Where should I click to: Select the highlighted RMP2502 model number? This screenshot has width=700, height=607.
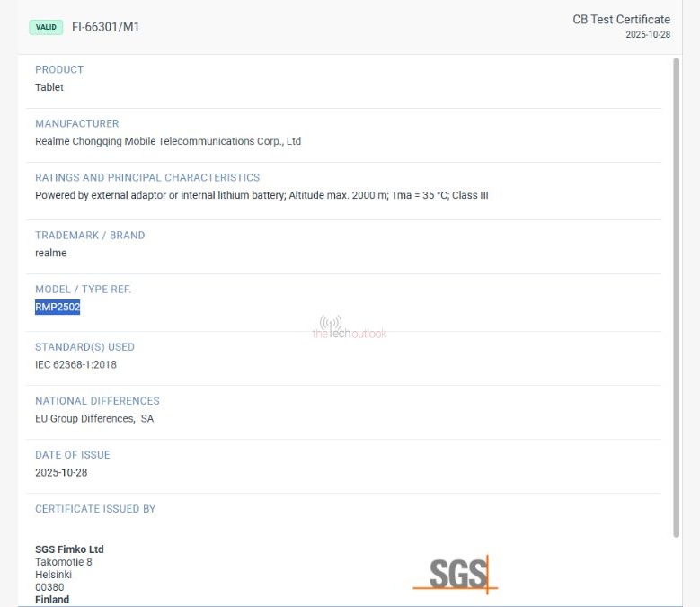tap(58, 307)
